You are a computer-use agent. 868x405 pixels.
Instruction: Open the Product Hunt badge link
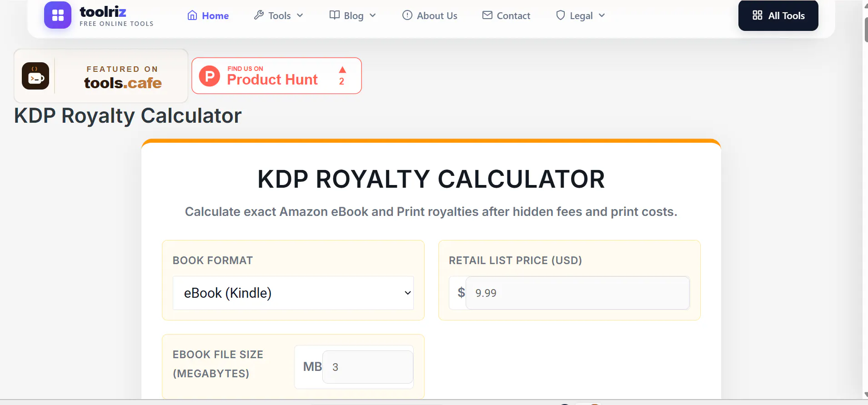click(x=276, y=76)
